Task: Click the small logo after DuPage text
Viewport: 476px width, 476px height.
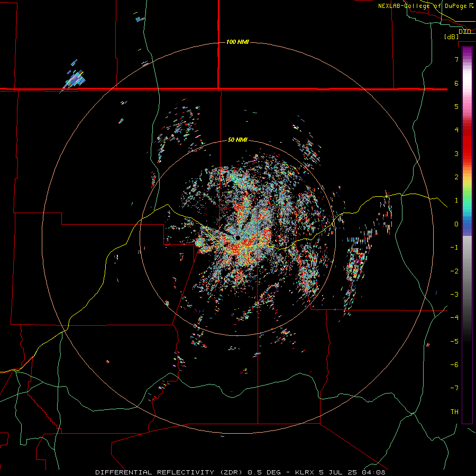Action: [471, 6]
